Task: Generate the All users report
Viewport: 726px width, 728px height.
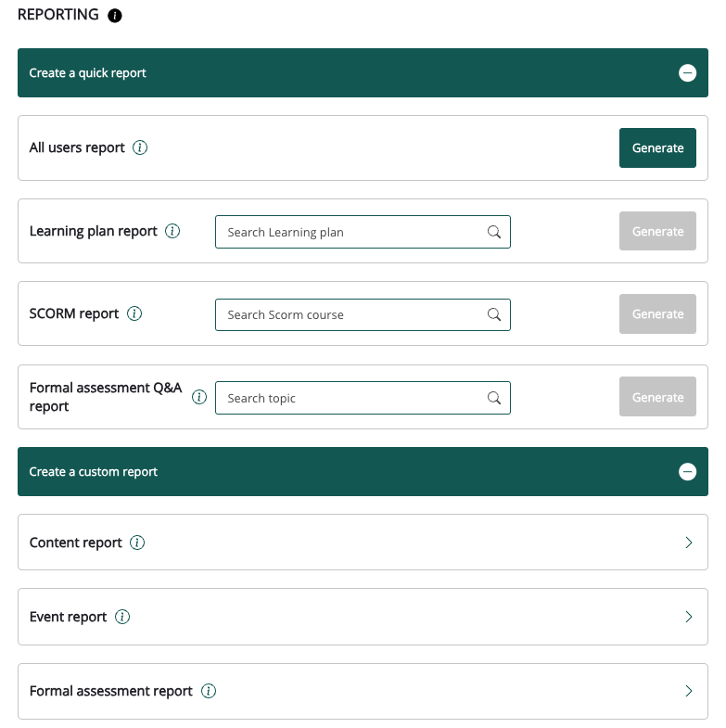Action: 657,147
